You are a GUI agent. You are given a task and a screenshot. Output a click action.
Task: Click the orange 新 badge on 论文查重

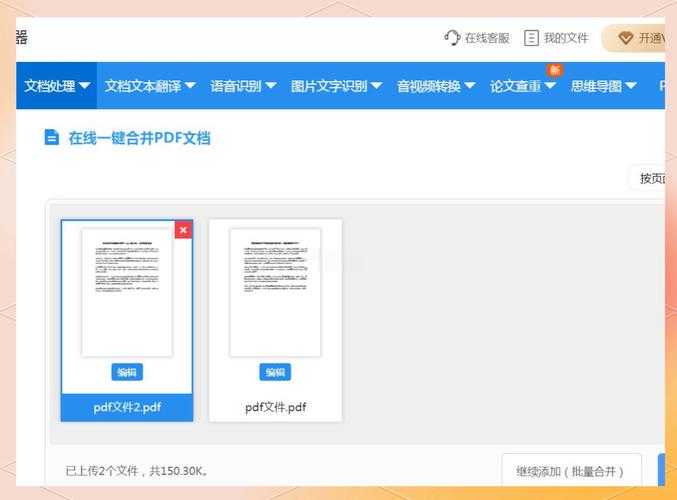point(555,70)
